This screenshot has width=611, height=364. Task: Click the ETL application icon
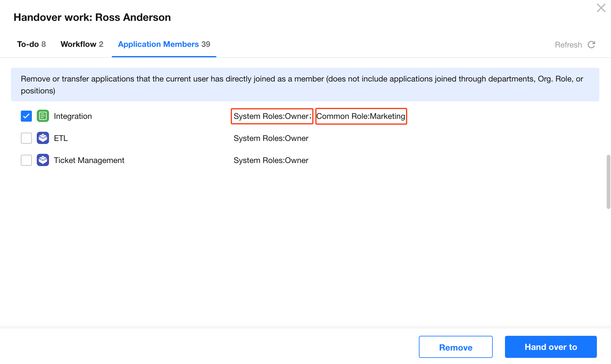coord(43,138)
